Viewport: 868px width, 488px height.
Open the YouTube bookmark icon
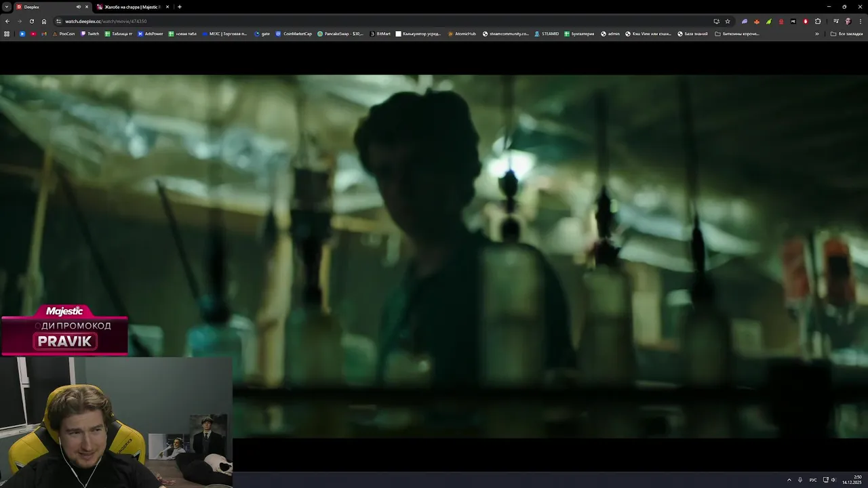(x=33, y=33)
